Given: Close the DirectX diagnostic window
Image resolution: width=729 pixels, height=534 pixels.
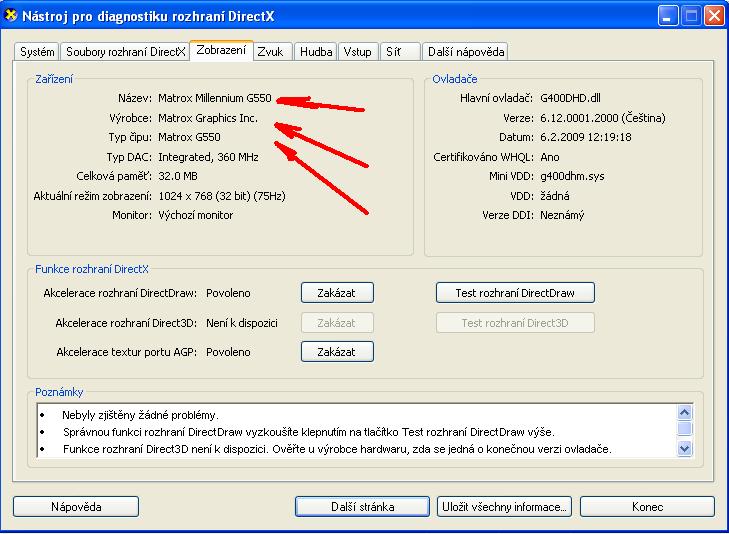Looking at the screenshot, I should [x=714, y=16].
